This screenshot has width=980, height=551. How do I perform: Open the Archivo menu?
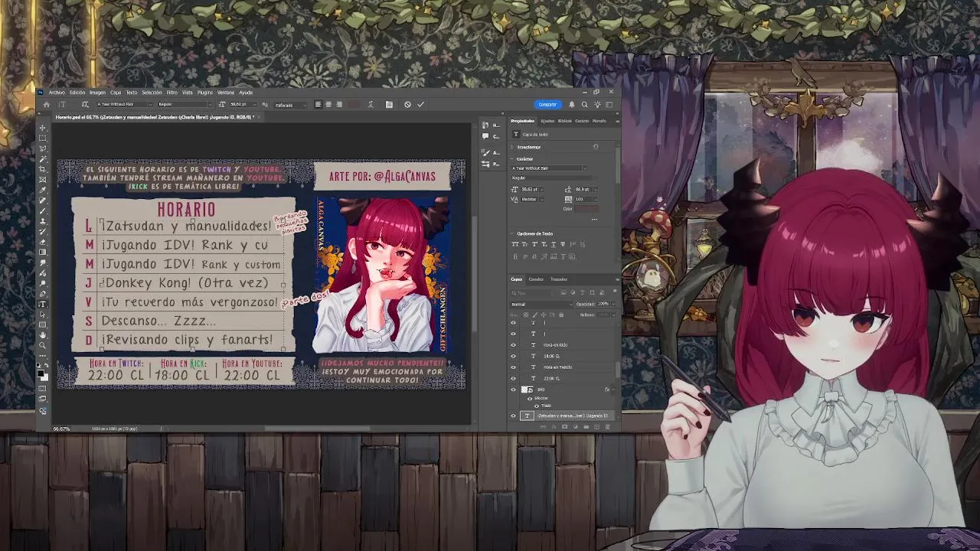click(x=57, y=93)
